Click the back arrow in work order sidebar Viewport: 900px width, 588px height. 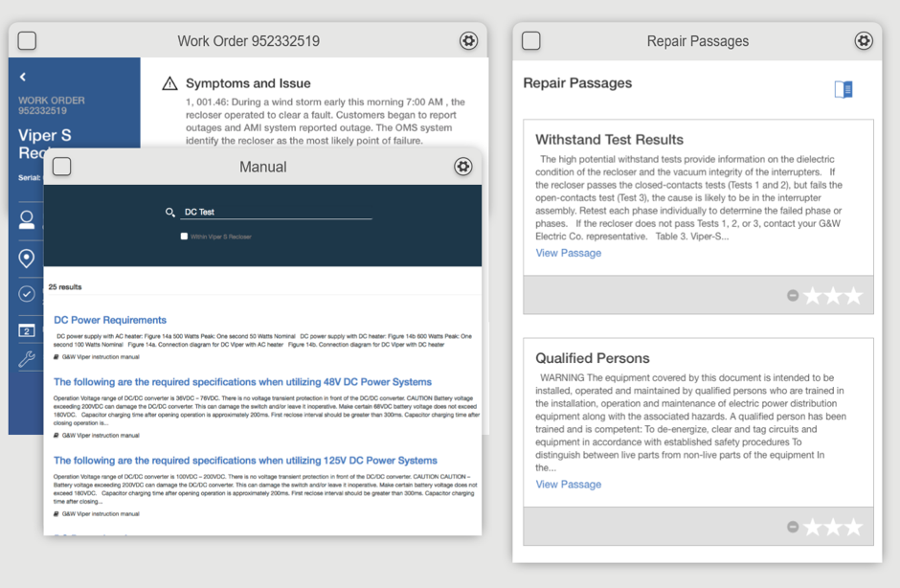(x=23, y=77)
